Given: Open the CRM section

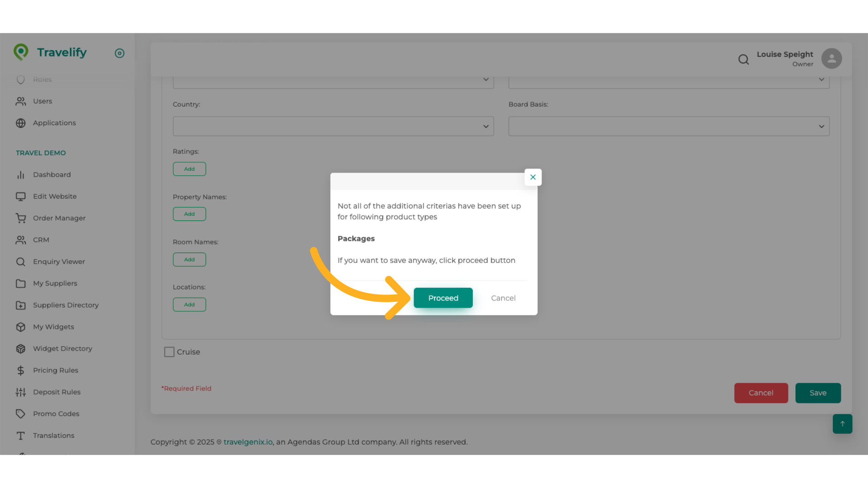Looking at the screenshot, I should (x=41, y=239).
